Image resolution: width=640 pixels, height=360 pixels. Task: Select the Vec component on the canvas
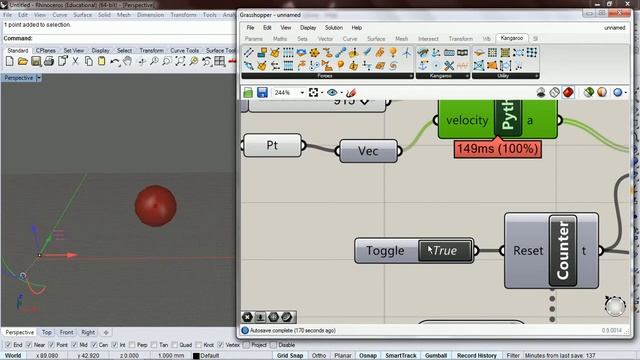pos(368,151)
